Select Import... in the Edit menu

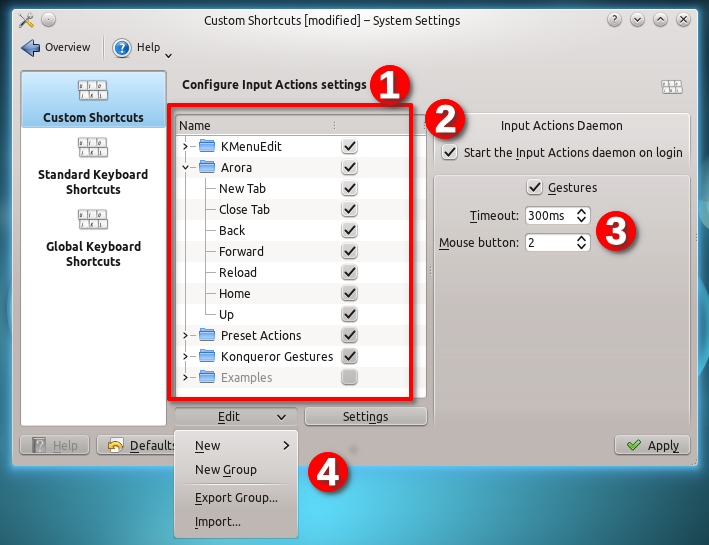[218, 521]
